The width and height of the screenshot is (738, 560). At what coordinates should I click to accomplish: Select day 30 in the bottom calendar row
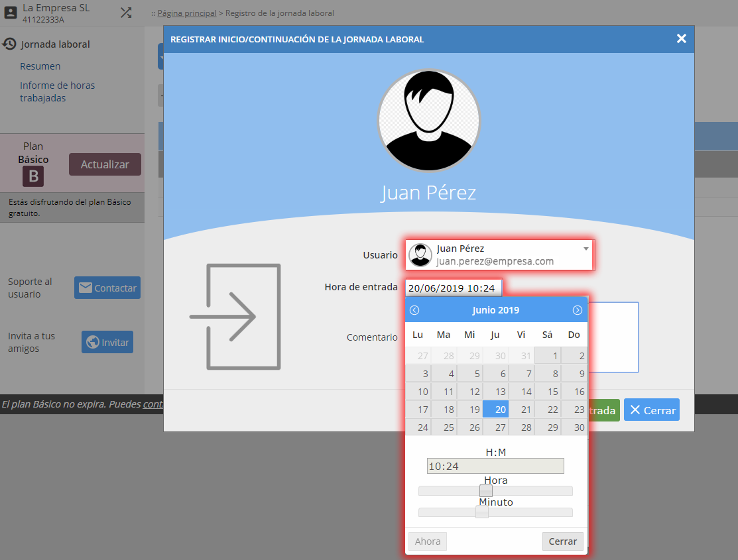574,427
